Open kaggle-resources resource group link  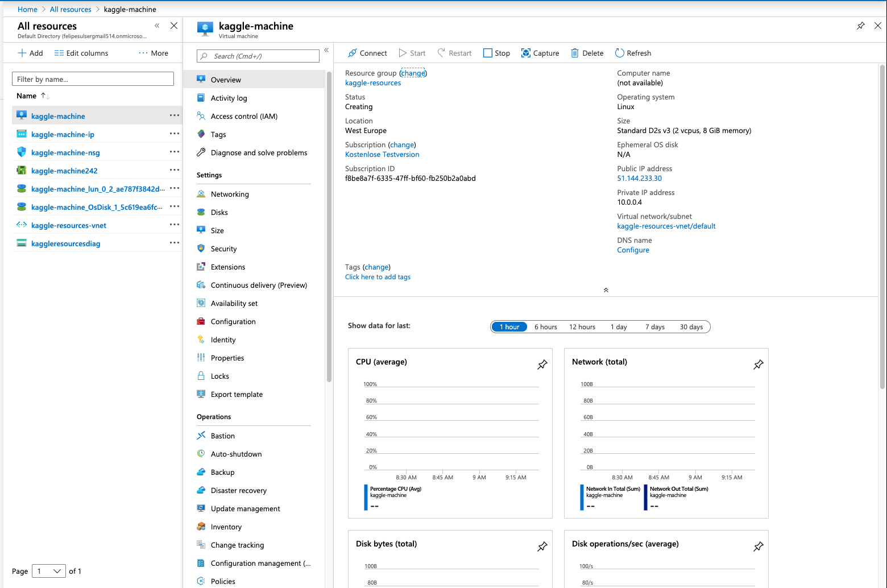(x=373, y=83)
